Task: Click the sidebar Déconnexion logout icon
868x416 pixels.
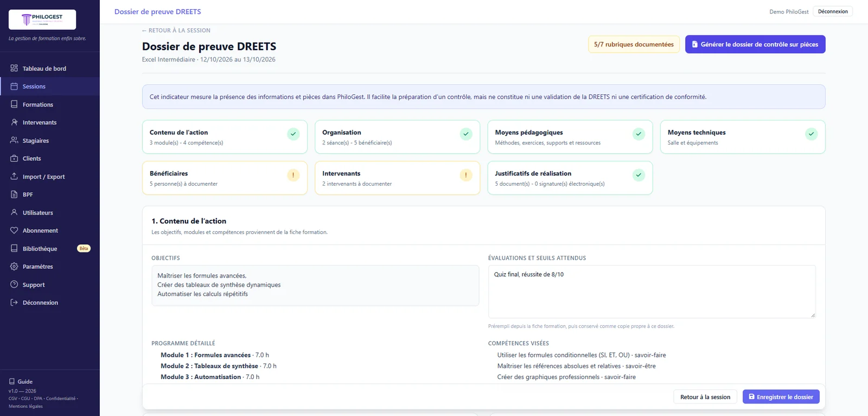Action: click(x=14, y=302)
